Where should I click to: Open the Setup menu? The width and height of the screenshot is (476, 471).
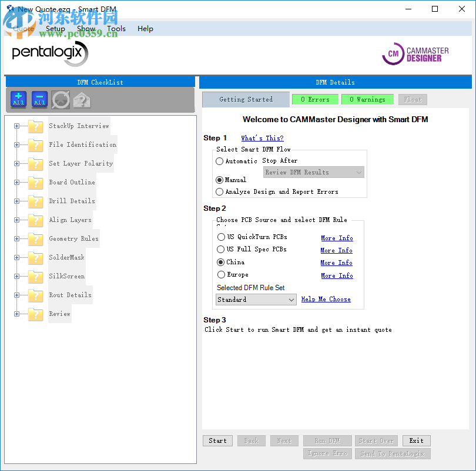(x=55, y=28)
